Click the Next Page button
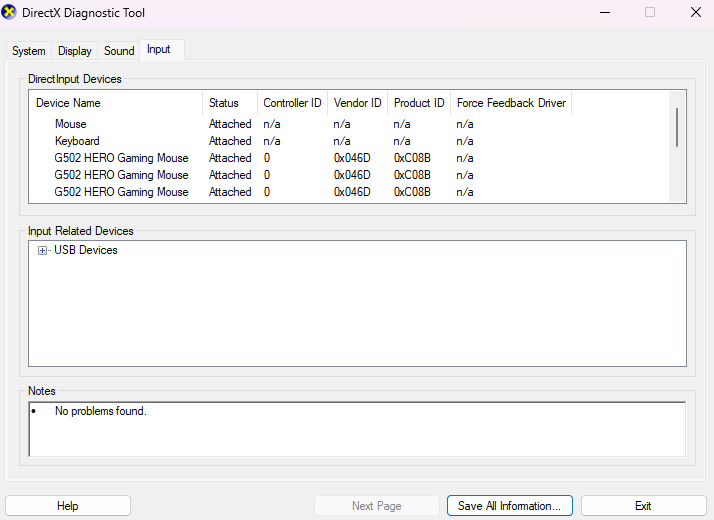 pos(377,505)
